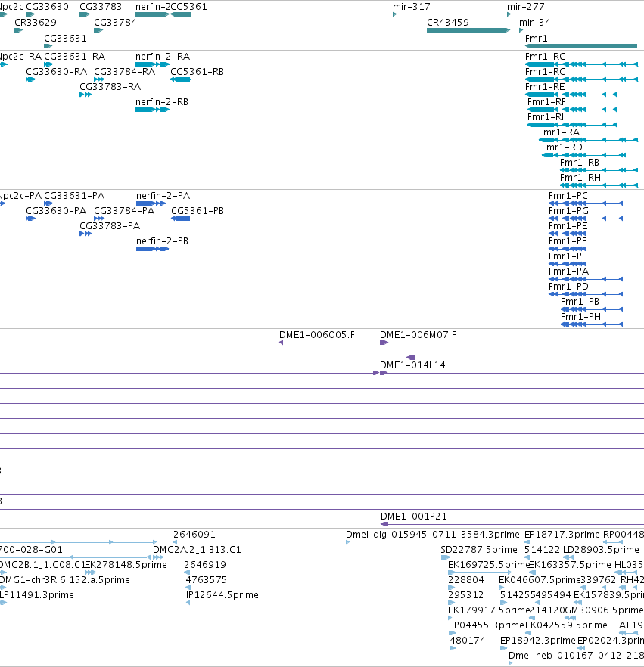Click the CG33630 gene label

click(x=47, y=7)
